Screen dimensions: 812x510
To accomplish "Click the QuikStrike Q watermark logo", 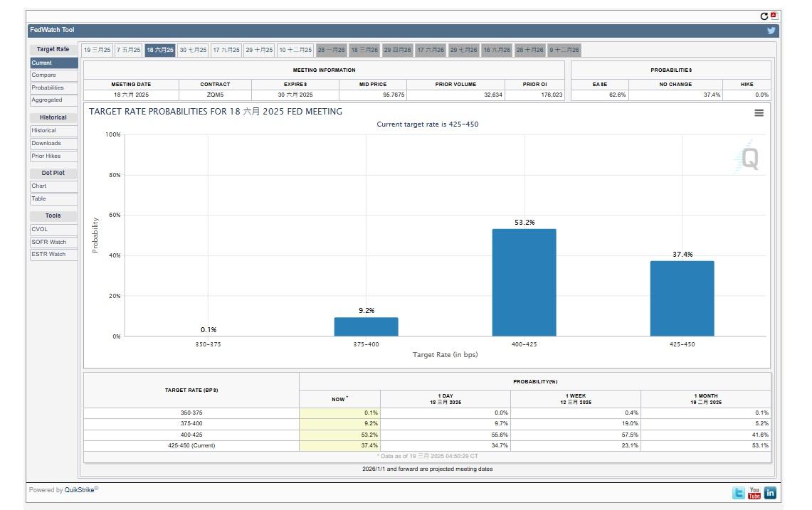I will (749, 159).
